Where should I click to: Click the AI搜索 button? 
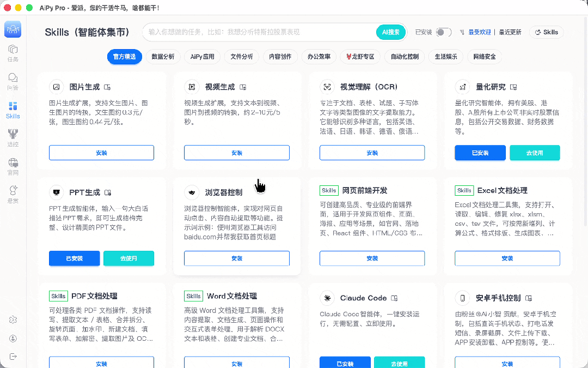391,32
